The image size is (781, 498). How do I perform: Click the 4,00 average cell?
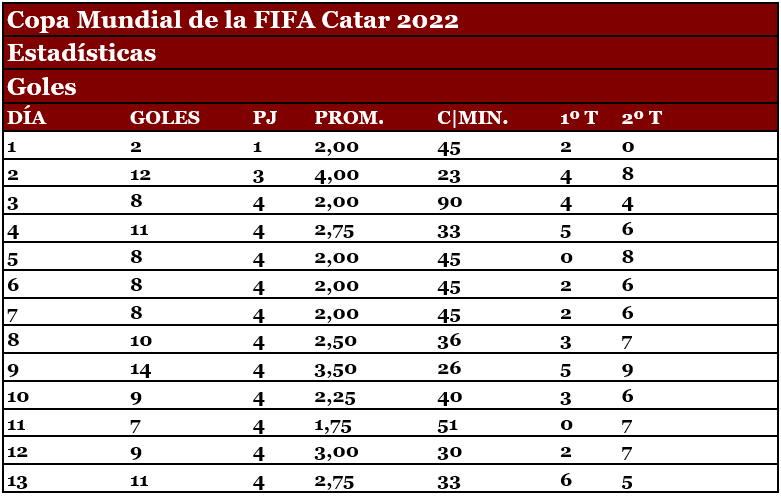pyautogui.click(x=336, y=175)
